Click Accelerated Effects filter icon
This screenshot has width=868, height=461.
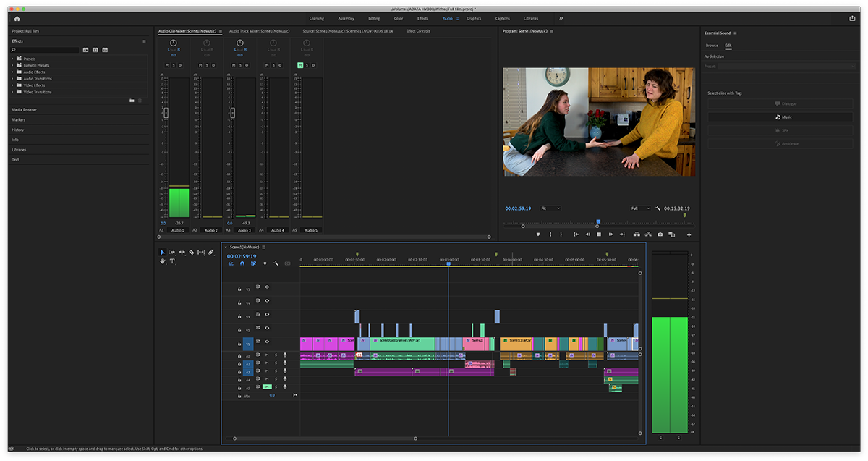[85, 50]
